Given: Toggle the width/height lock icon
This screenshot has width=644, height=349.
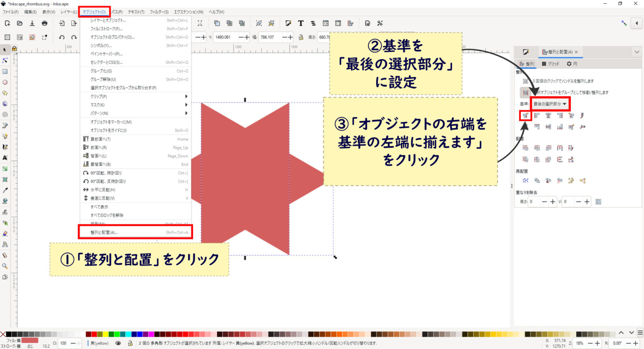Looking at the screenshot, I should tap(301, 36).
